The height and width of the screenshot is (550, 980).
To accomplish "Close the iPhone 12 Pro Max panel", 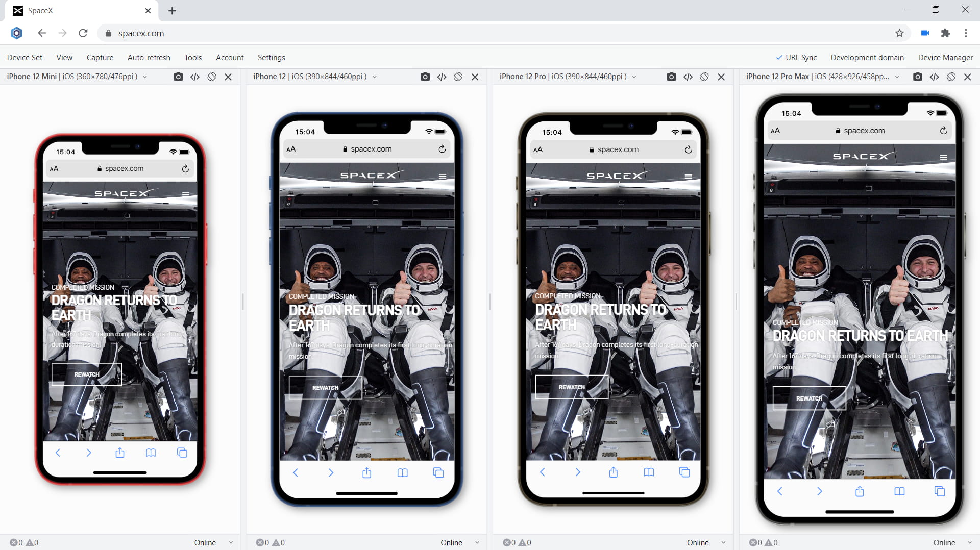I will pos(967,77).
